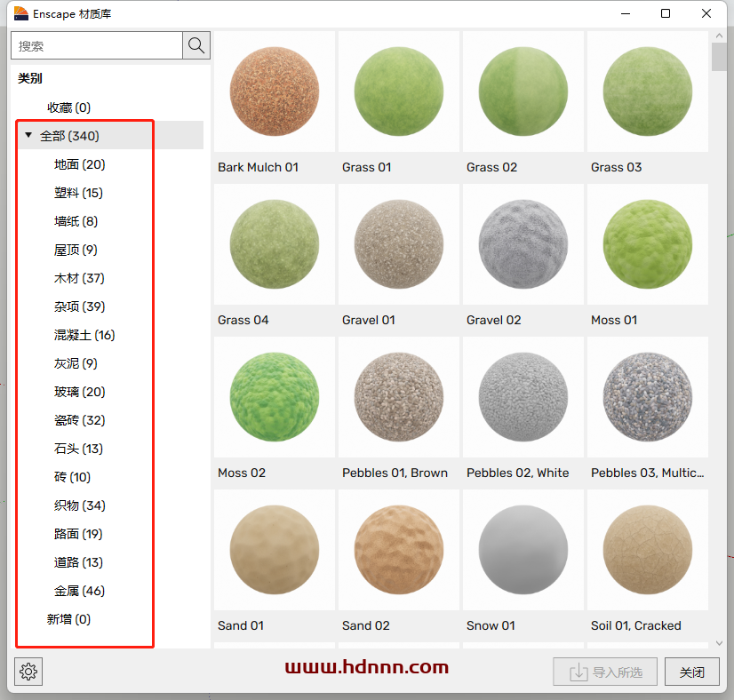Screen dimensions: 734x700
Task: Select the Moss 02 material sphere
Action: pyautogui.click(x=275, y=397)
